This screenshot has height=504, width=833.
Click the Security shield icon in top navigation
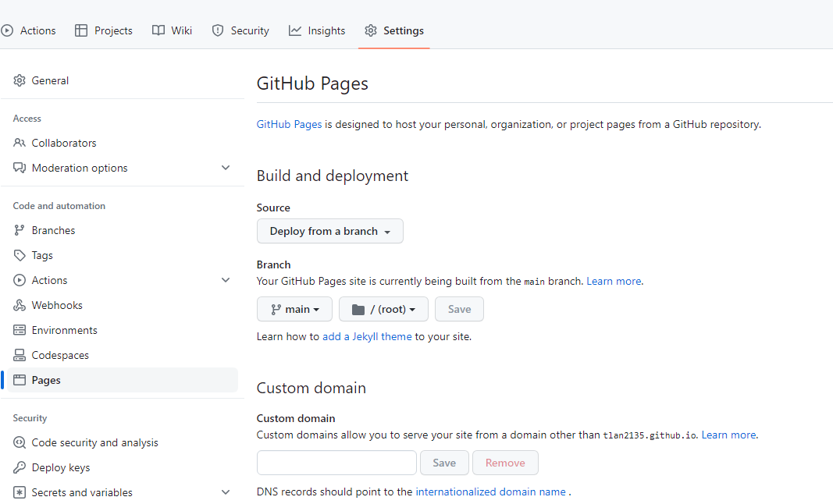tap(217, 30)
